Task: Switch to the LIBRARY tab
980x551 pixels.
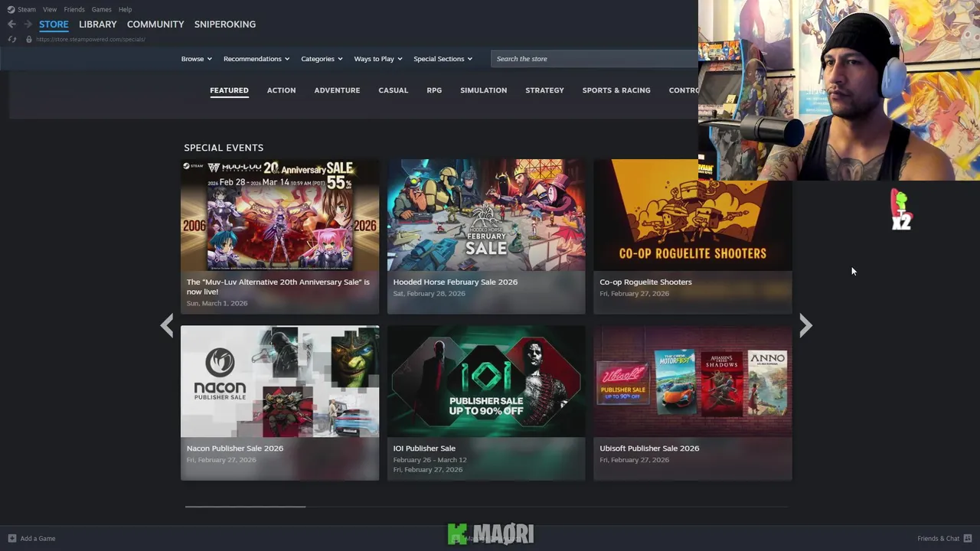Action: 98,24
